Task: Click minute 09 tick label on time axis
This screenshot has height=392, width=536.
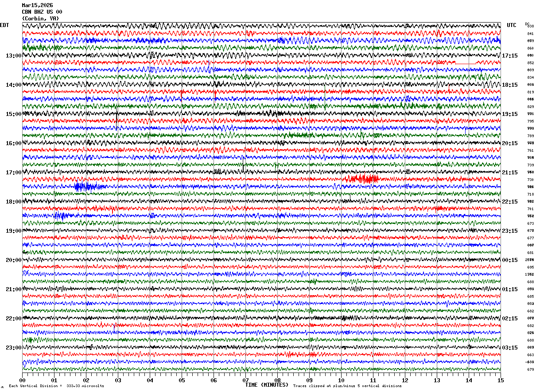Action: (309, 380)
